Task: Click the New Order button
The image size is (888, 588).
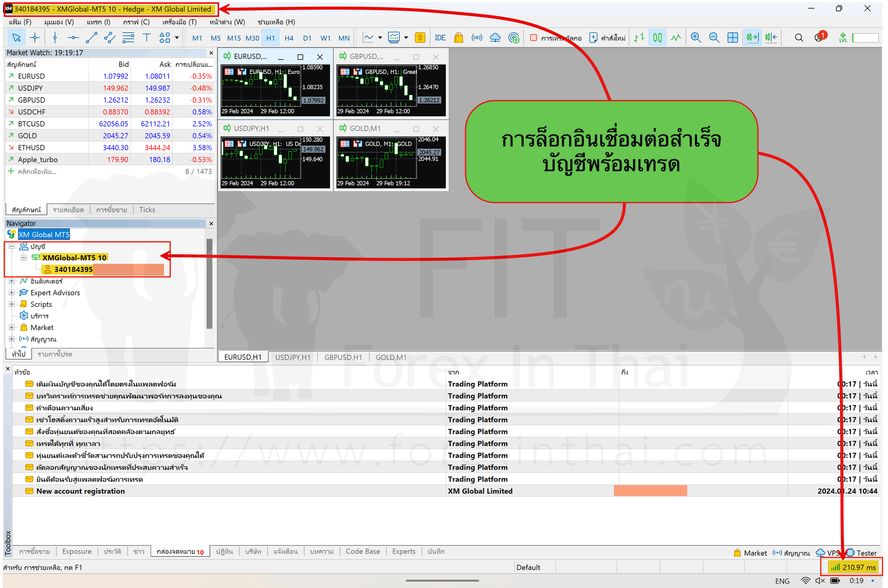Action: [607, 38]
